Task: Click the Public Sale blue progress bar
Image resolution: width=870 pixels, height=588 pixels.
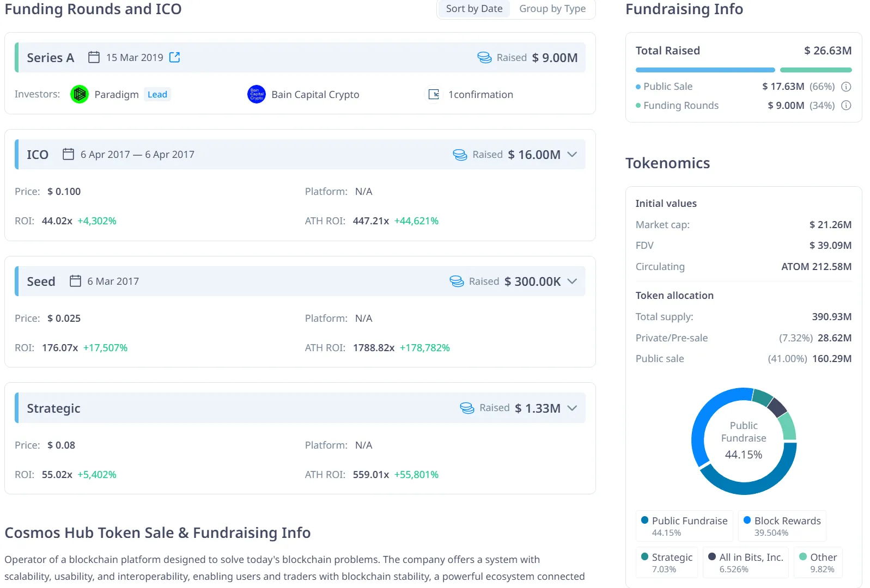Action: tap(705, 70)
